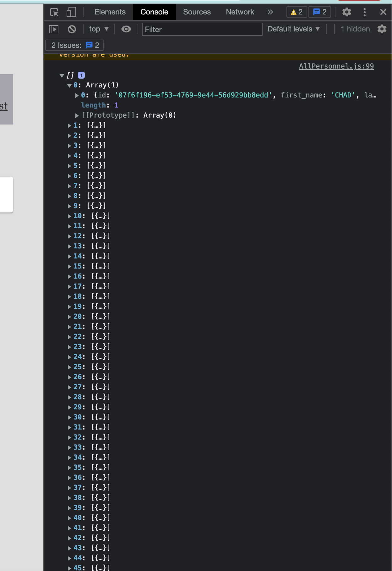The image size is (392, 571).
Task: Click the messages count badge in toolbar
Action: (x=320, y=12)
